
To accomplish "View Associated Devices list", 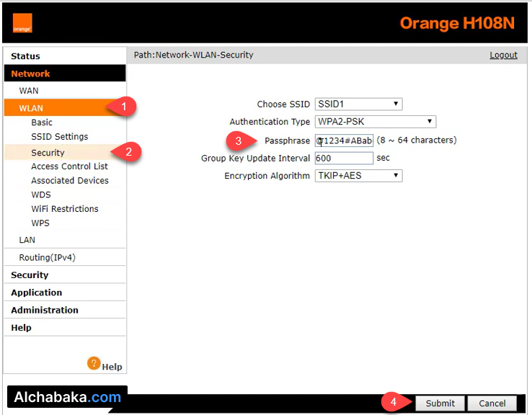I will (x=70, y=181).
